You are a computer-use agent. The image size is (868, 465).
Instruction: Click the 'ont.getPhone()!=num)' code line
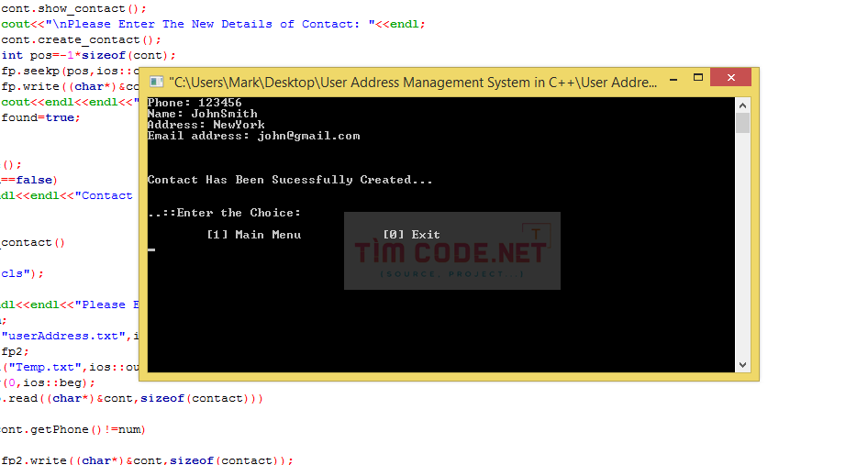pos(72,429)
